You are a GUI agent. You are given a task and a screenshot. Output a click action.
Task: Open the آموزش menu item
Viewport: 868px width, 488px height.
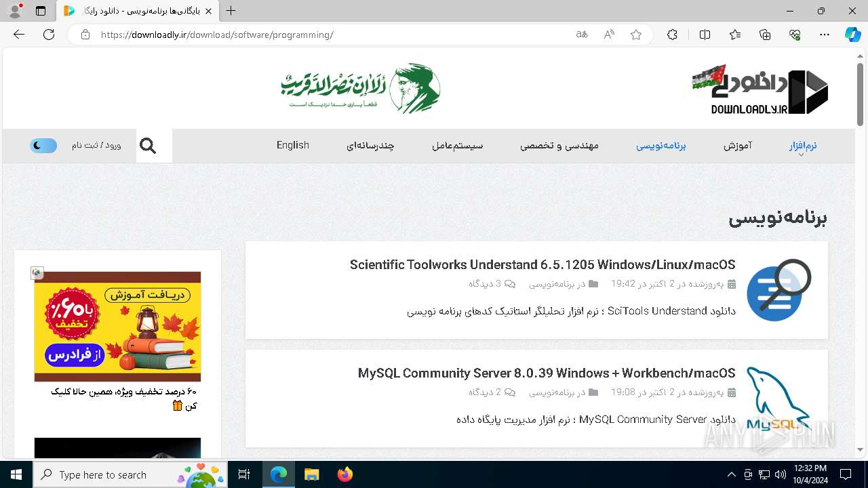738,145
